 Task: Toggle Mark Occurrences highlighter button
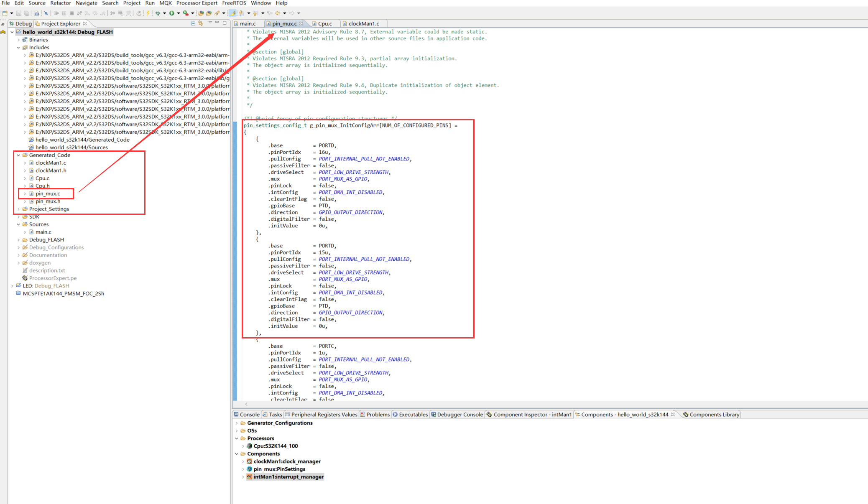232,13
